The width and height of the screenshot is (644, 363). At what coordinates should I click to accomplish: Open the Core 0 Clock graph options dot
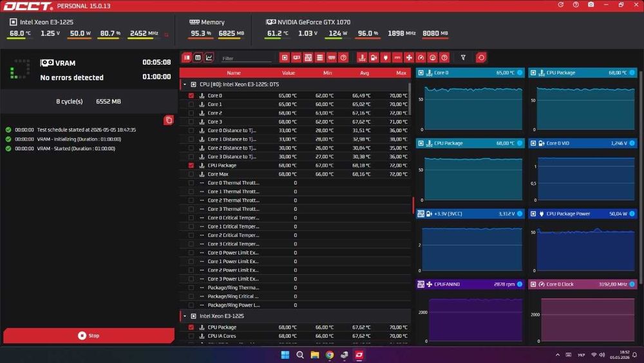(632, 284)
